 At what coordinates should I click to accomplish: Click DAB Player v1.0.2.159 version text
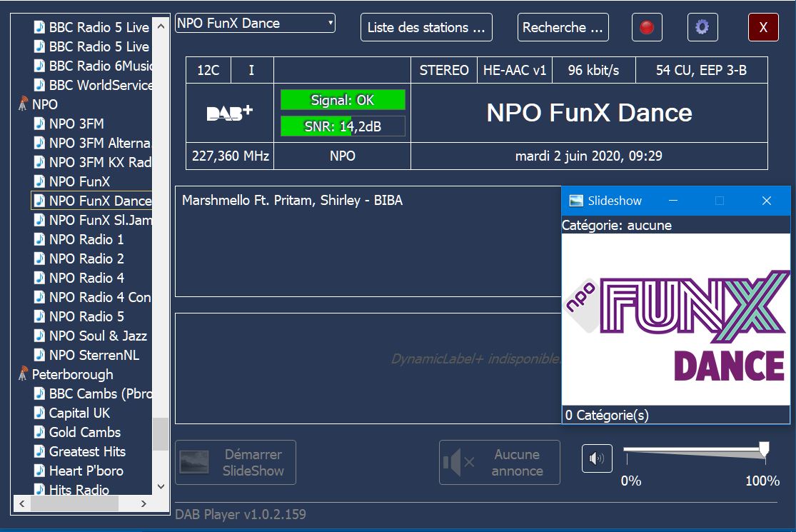click(241, 514)
